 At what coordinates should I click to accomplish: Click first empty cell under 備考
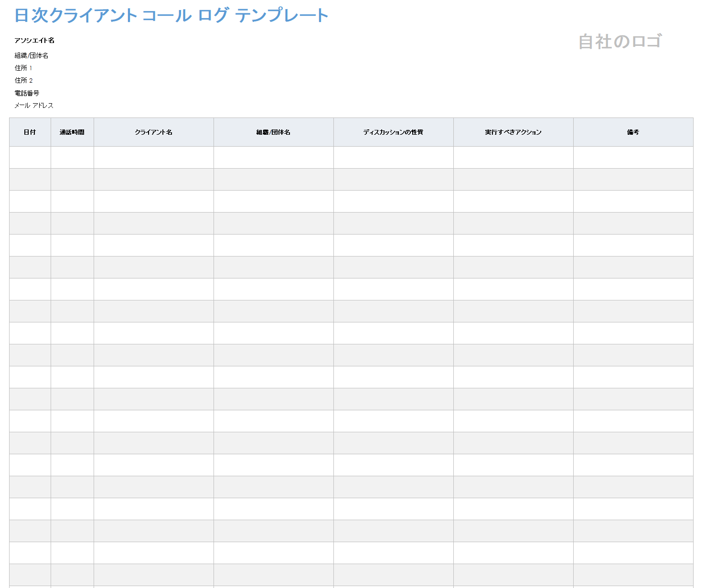coord(633,158)
